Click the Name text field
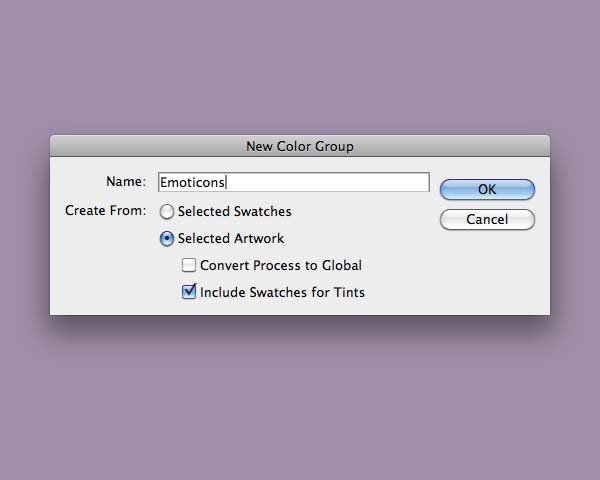The height and width of the screenshot is (480, 600). (x=293, y=182)
